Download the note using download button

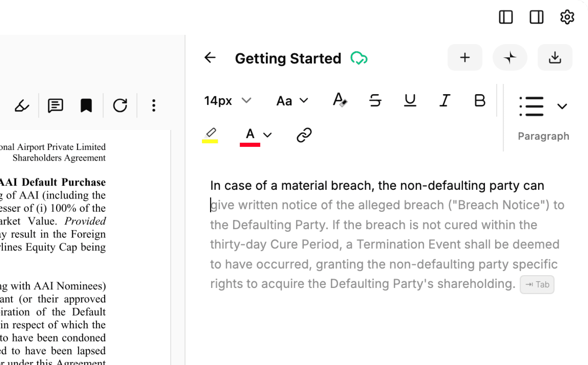pos(555,58)
